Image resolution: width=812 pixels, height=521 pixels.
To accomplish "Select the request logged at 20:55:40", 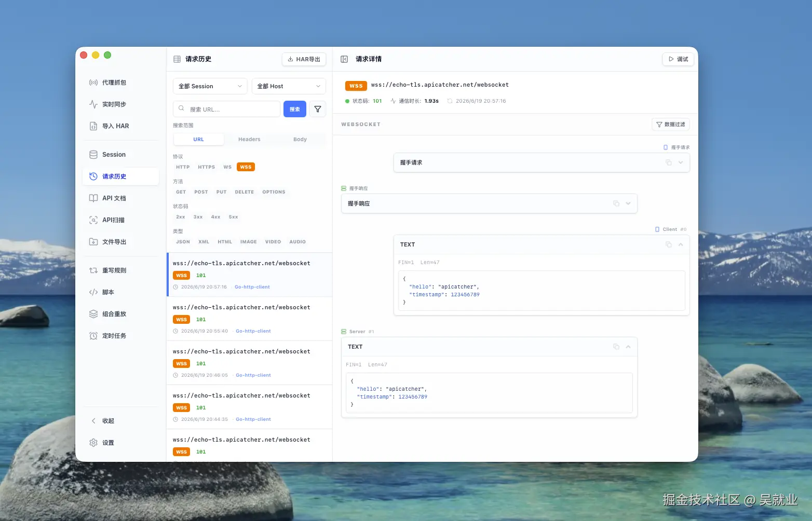I will point(249,319).
